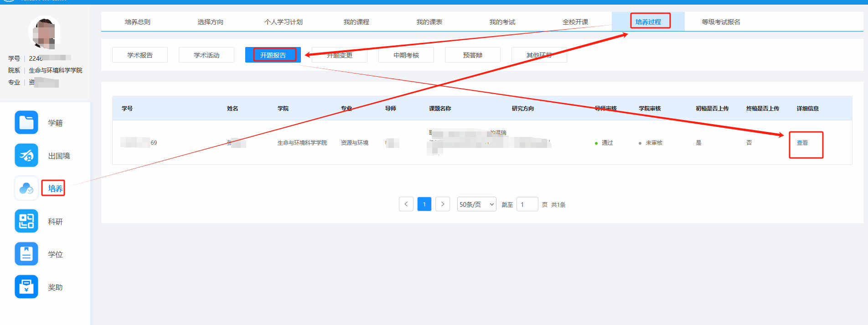Click the 开题报告 button
This screenshot has height=325, width=868.
[x=273, y=55]
